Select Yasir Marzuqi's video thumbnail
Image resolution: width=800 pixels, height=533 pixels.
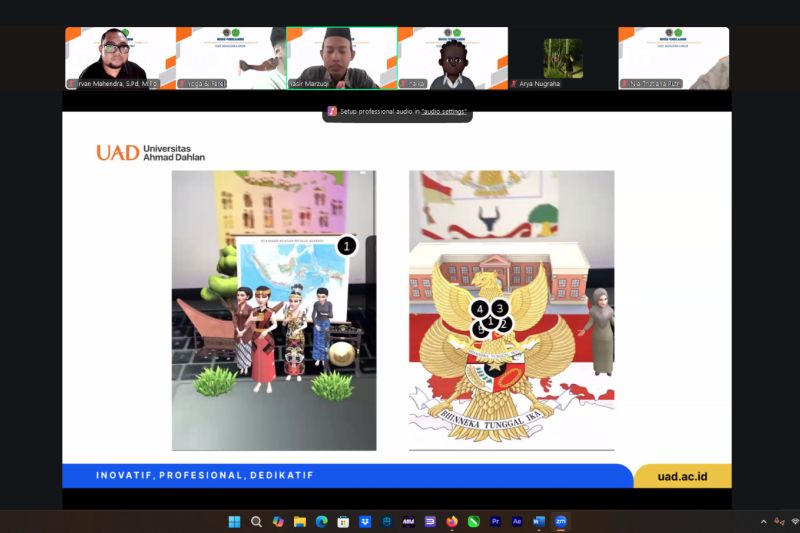point(341,58)
